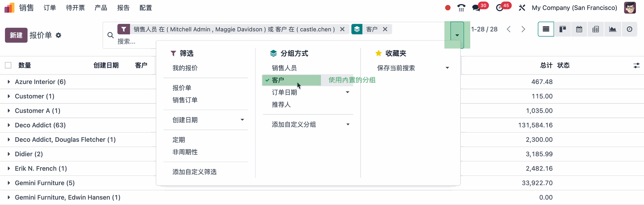The width and height of the screenshot is (644, 205).
Task: Click 添加自定义筛选 option
Action: [194, 172]
